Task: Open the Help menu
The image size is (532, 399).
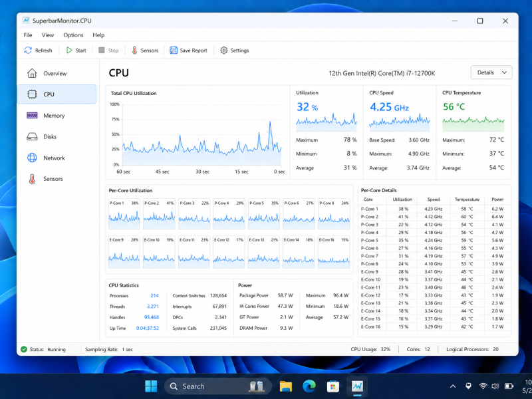Action: click(98, 35)
